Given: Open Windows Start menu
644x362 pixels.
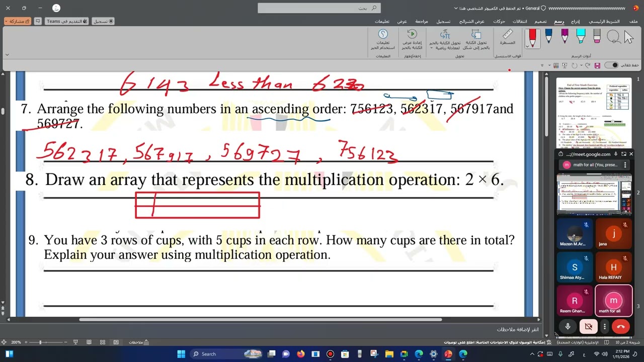Looking at the screenshot, I should coord(181,354).
